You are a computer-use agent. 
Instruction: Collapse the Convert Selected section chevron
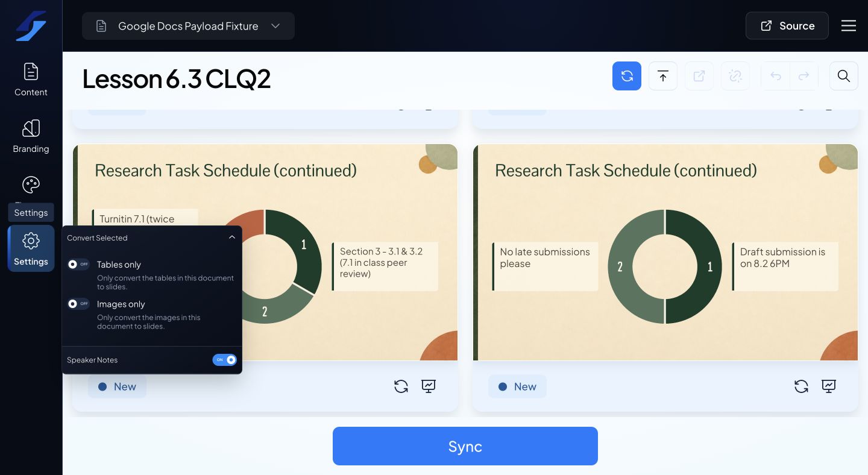tap(232, 237)
